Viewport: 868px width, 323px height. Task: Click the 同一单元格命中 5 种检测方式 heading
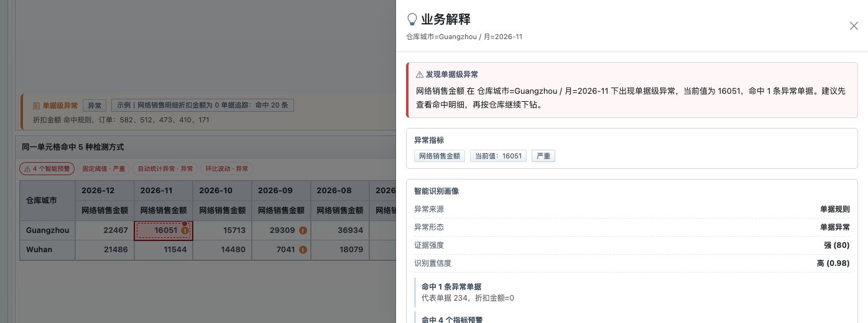click(73, 147)
